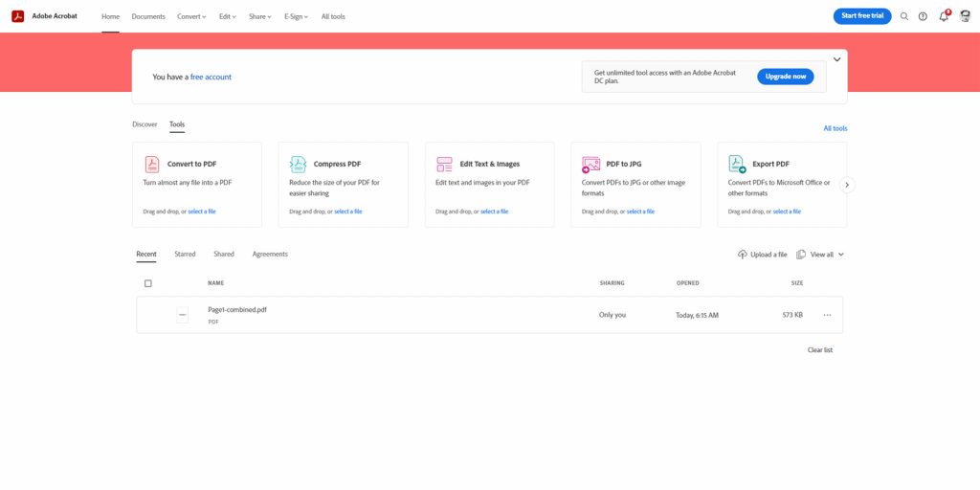This screenshot has width=980, height=490.
Task: Collapse the free account banner chevron
Action: click(x=836, y=59)
